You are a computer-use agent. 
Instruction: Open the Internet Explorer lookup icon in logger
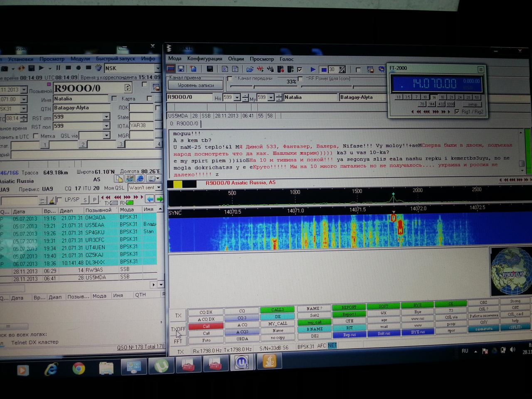click(140, 179)
